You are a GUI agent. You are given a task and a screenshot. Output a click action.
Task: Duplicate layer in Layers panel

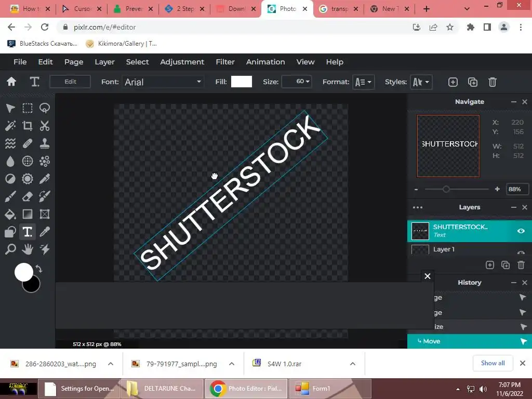[506, 265]
